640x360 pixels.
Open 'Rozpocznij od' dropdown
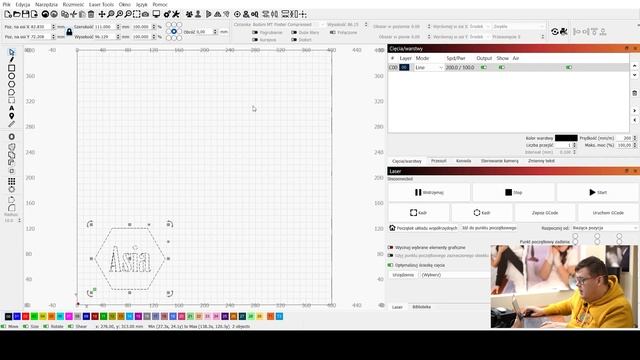604,228
